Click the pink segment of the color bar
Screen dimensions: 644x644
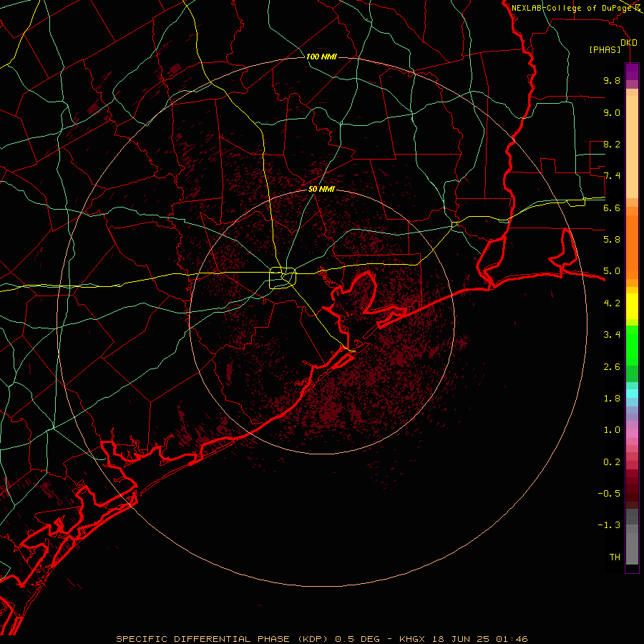pos(632,434)
